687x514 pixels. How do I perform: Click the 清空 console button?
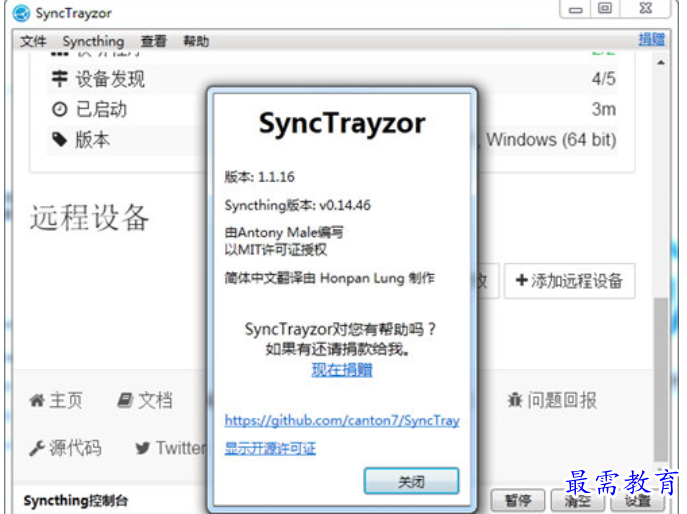point(577,500)
